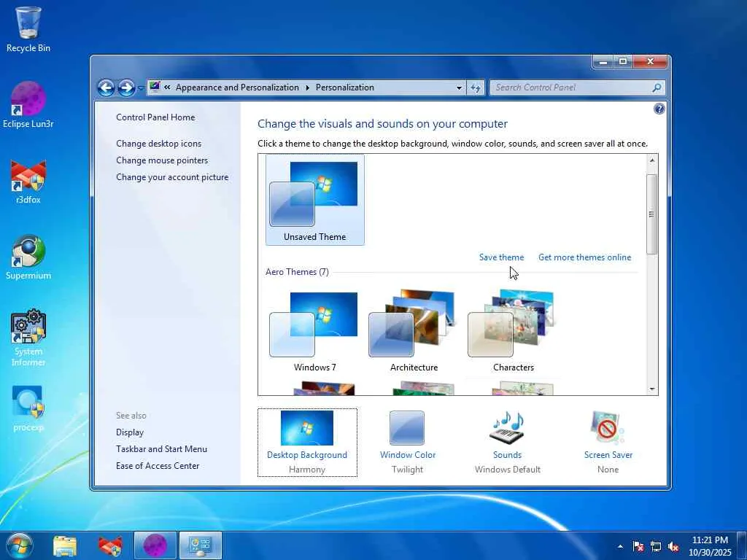Select the Architecture theme
Screen dimensions: 747x560
pyautogui.click(x=414, y=332)
